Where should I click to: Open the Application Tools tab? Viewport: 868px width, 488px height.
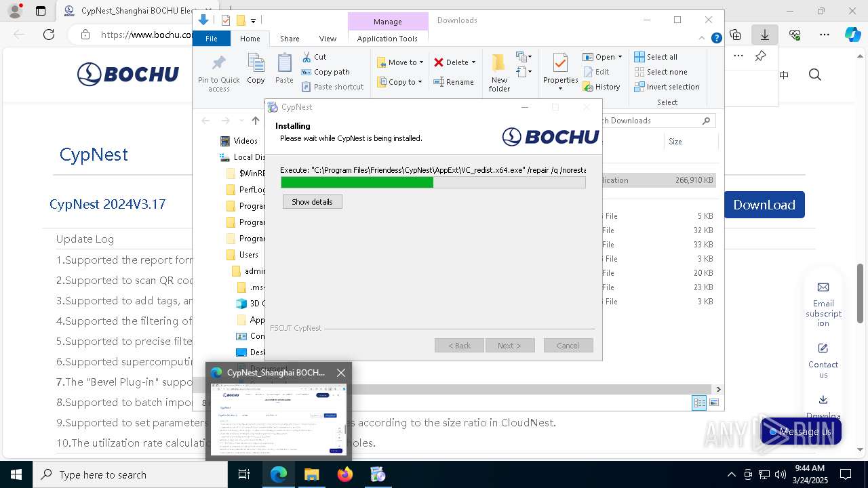click(387, 39)
